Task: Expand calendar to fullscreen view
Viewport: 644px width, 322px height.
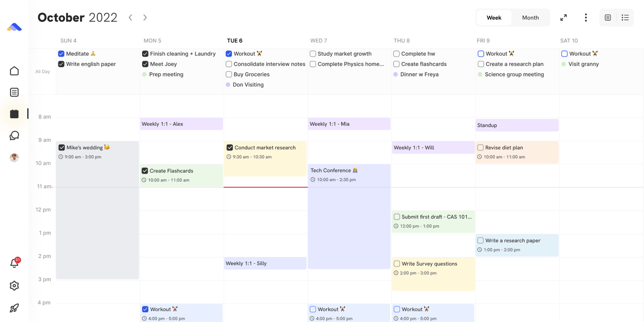Action: pyautogui.click(x=563, y=17)
